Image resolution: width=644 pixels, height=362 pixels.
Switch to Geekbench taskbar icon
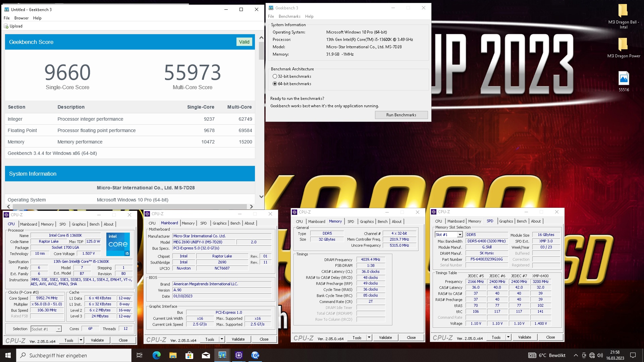point(222,355)
